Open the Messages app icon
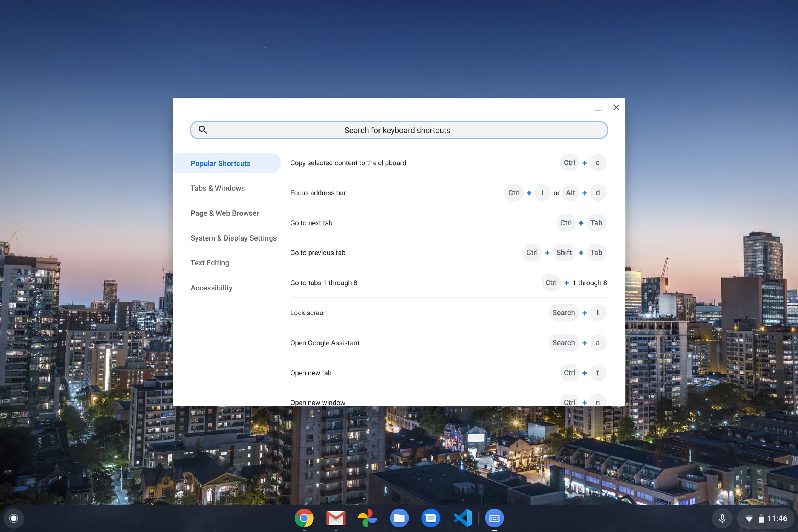Viewport: 798px width, 532px height. click(x=431, y=518)
